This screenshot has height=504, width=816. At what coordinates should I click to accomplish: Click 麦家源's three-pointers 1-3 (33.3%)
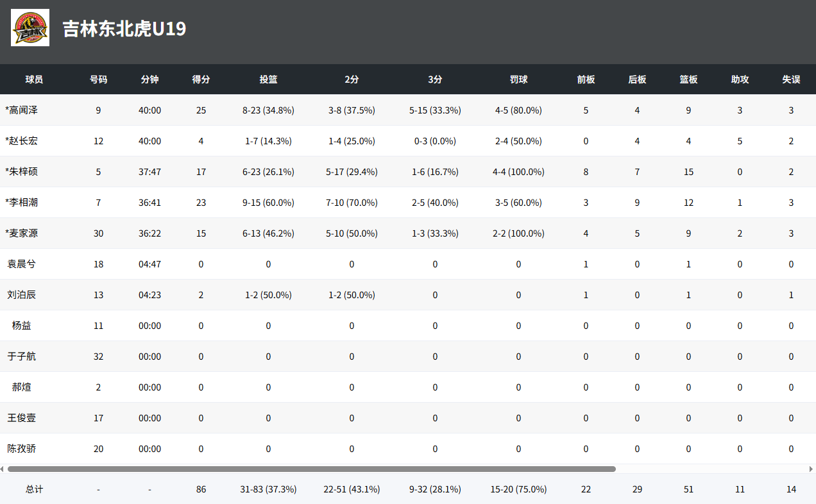[x=435, y=233]
